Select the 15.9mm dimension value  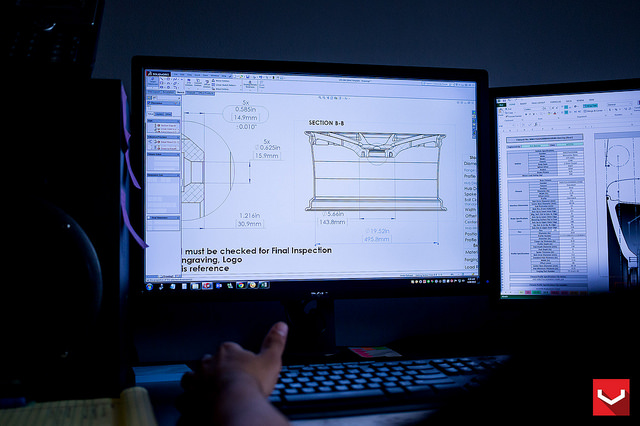[x=267, y=155]
